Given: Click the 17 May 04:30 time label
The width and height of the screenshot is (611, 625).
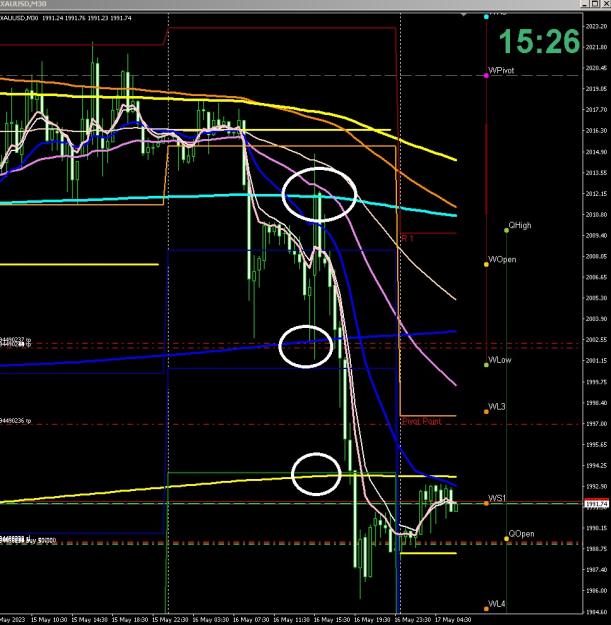Looking at the screenshot, I should pyautogui.click(x=453, y=620).
